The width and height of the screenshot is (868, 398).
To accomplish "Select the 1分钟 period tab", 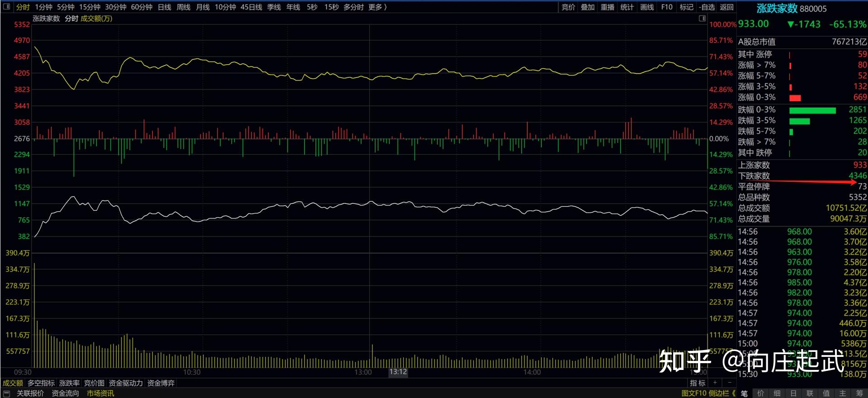I will [43, 7].
